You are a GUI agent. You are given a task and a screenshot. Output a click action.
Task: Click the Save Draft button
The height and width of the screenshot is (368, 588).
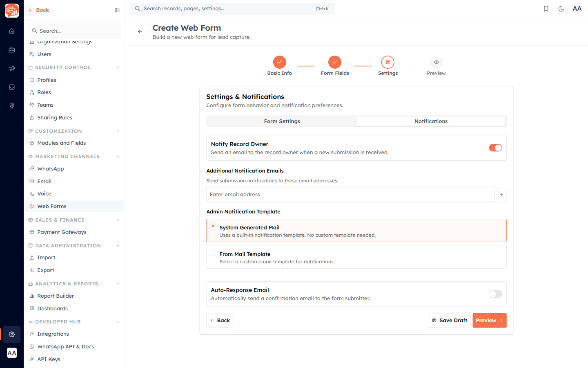click(450, 321)
